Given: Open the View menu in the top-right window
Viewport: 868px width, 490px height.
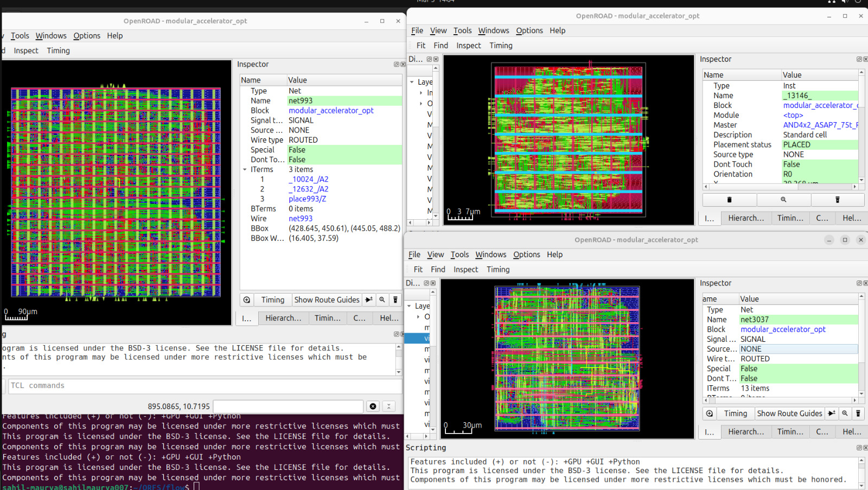Looking at the screenshot, I should (x=438, y=31).
